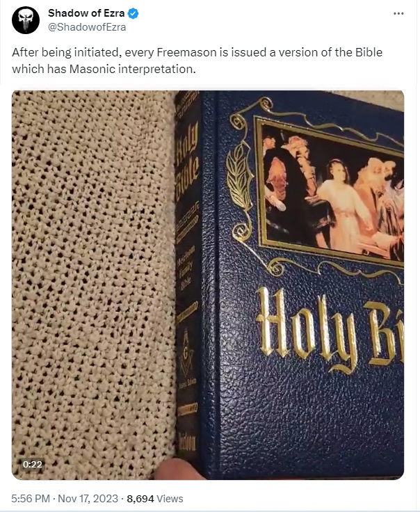Open the 5:56 PM timestamp link
Image resolution: width=420 pixels, height=512 pixels.
click(31, 499)
